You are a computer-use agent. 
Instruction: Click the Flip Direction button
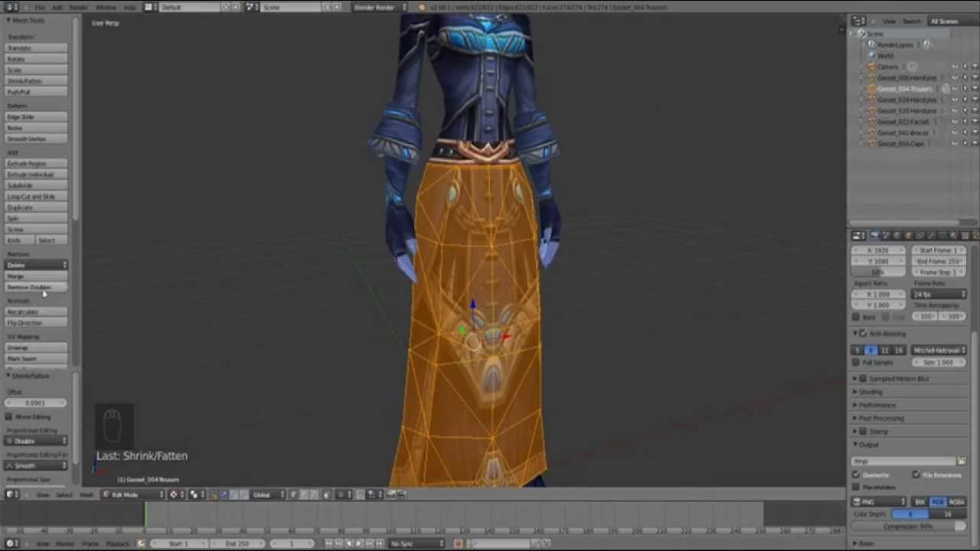pyautogui.click(x=37, y=323)
